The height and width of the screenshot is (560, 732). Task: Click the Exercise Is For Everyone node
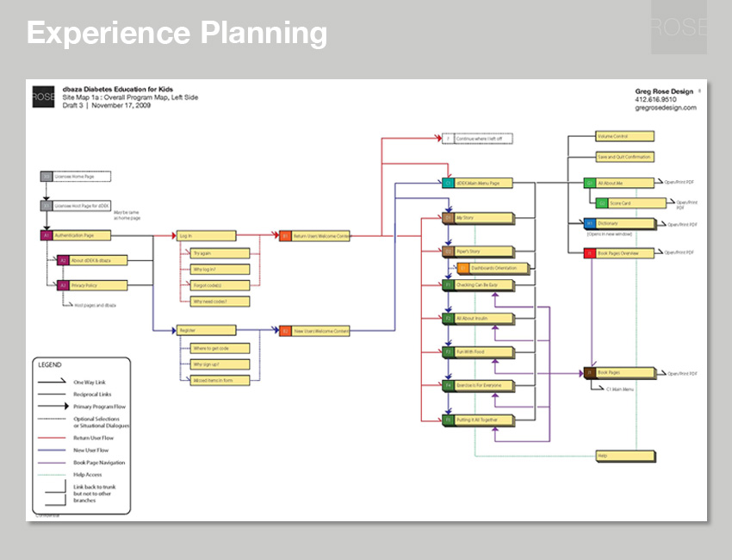tap(479, 386)
